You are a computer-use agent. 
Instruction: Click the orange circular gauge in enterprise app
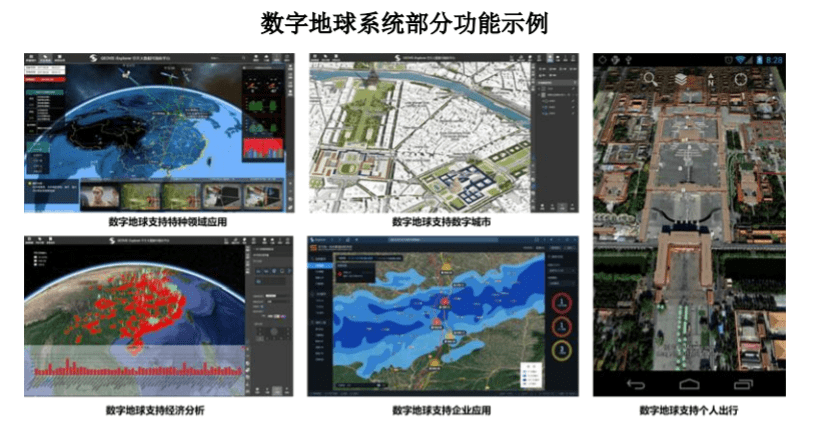[x=561, y=327]
